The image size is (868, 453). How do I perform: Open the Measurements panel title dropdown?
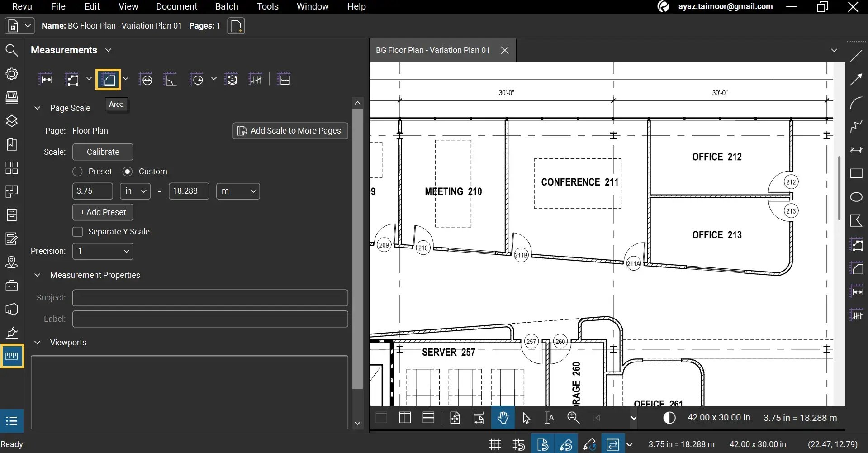point(108,50)
